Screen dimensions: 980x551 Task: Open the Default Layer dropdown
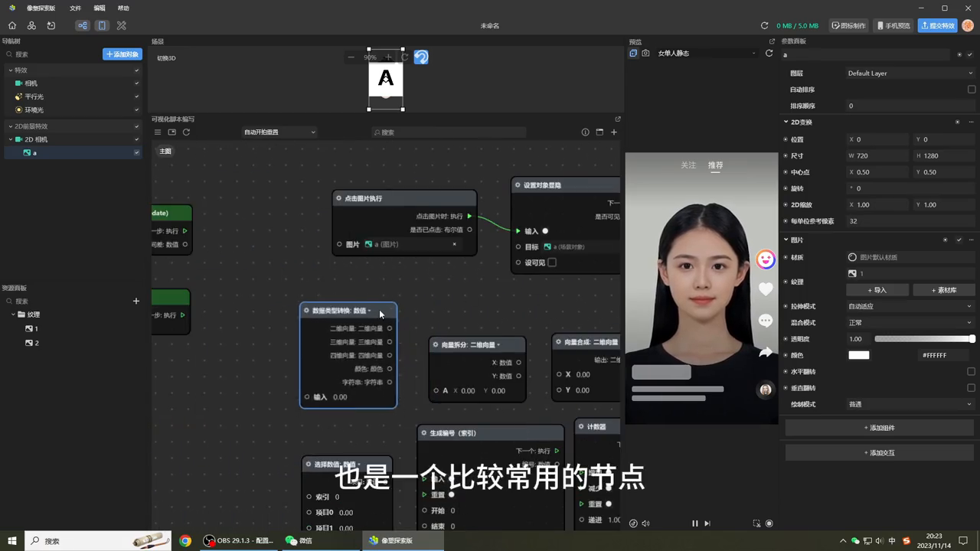(910, 73)
